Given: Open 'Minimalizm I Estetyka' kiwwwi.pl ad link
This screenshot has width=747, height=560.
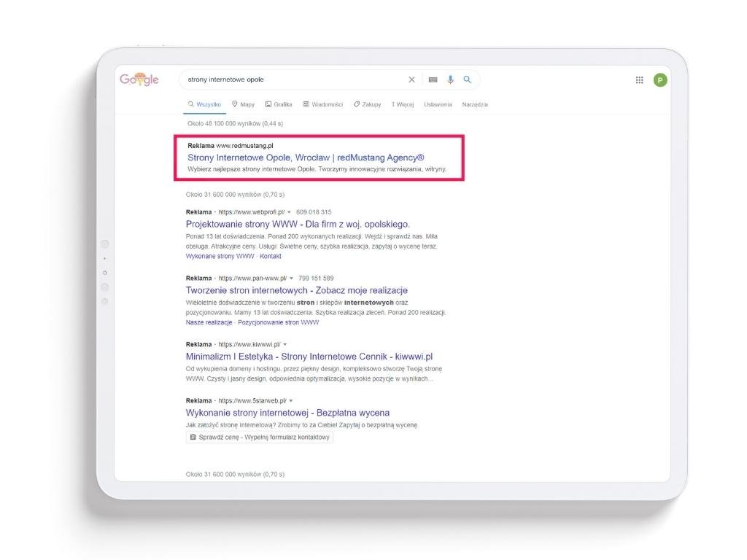Looking at the screenshot, I should coord(309,357).
